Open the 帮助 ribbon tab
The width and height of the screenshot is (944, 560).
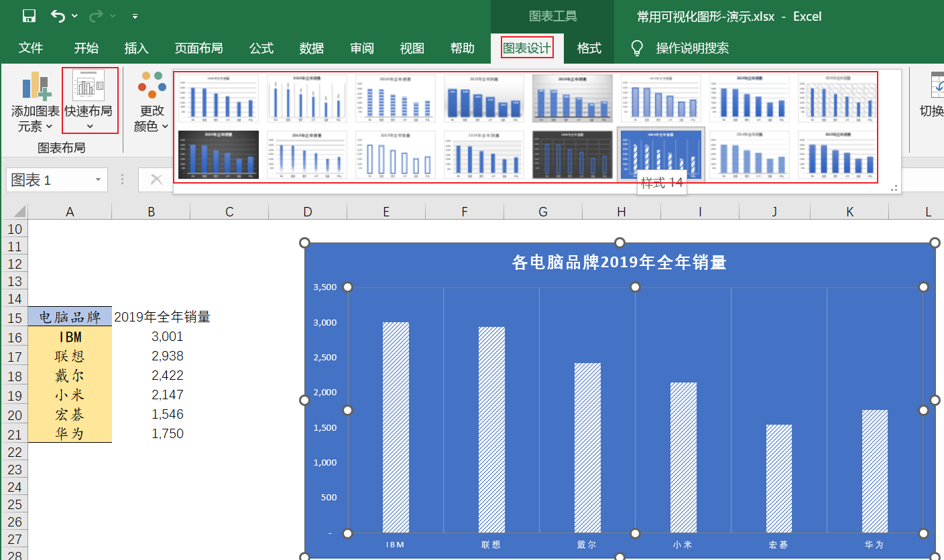click(x=463, y=48)
